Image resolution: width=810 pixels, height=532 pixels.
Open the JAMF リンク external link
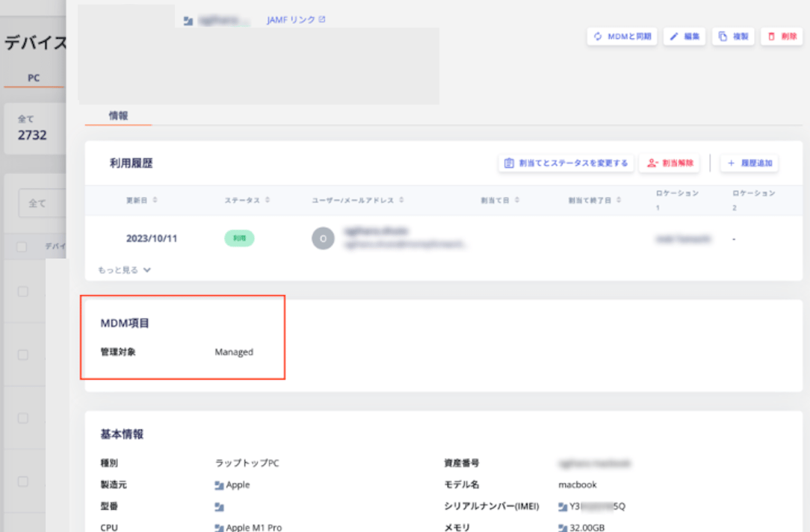click(295, 19)
